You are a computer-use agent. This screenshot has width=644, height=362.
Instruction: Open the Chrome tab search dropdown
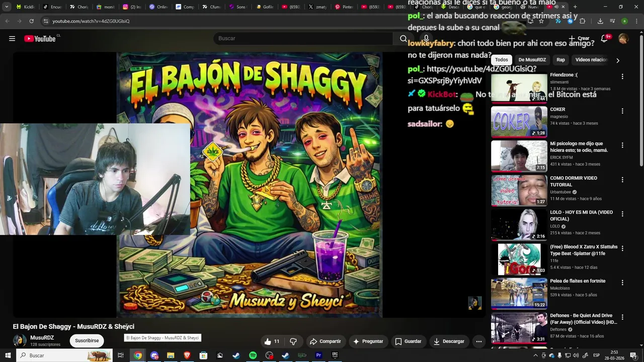[7, 7]
